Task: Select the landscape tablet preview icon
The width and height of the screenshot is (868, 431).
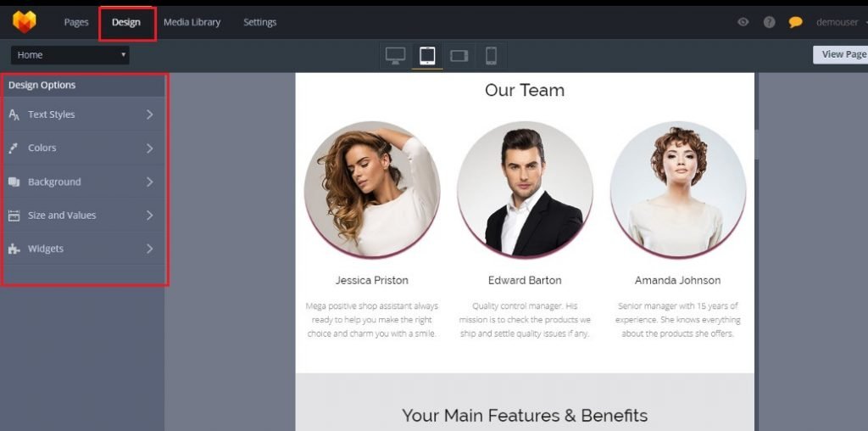Action: (x=459, y=55)
